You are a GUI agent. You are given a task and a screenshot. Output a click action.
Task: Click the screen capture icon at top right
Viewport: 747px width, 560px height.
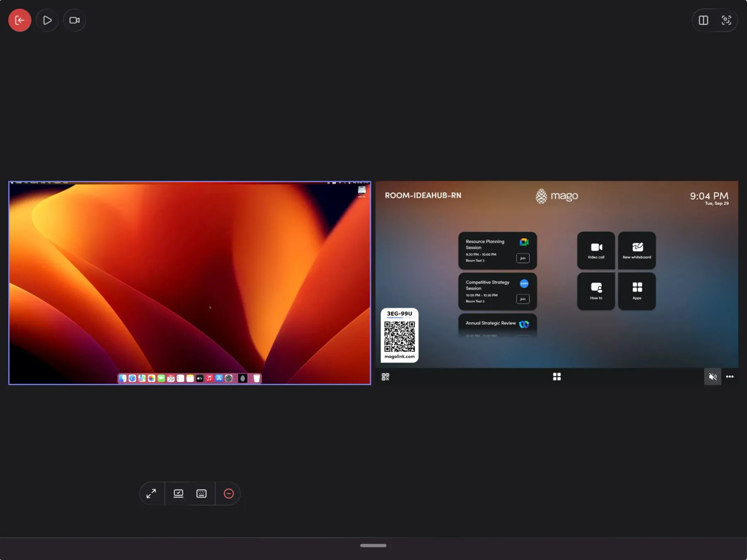coord(726,20)
